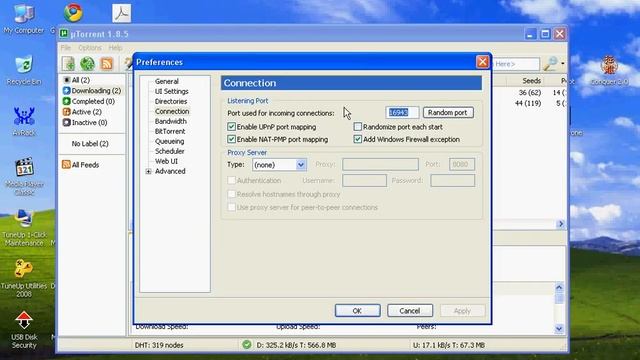
Task: Select Downloading (2) category in sidebar
Action: (92, 91)
